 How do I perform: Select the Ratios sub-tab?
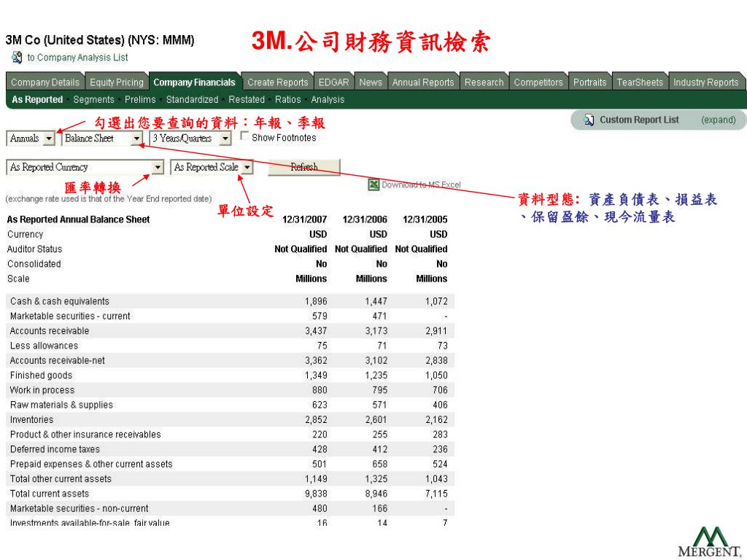click(287, 99)
